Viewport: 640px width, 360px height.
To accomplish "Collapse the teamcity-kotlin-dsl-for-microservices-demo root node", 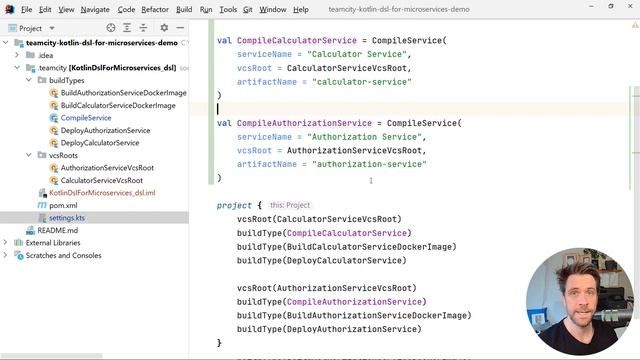I will [x=5, y=42].
